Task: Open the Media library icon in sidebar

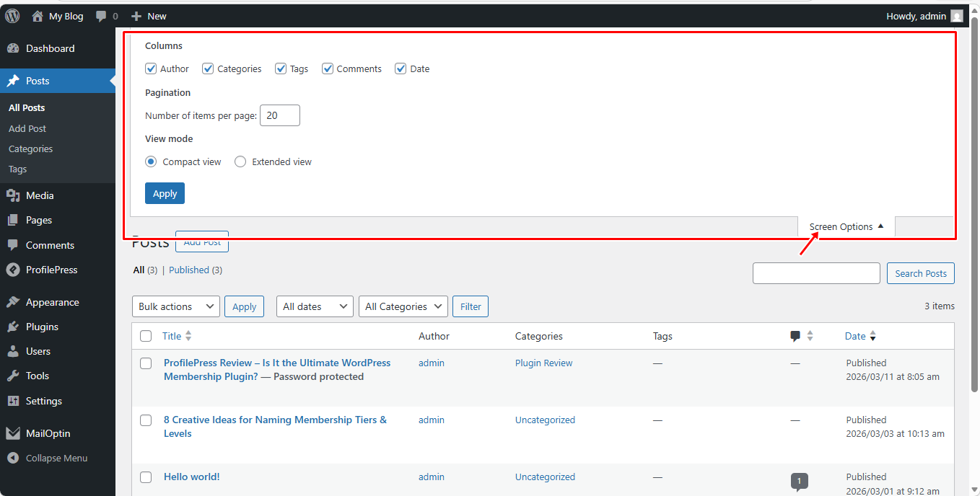Action: point(13,195)
